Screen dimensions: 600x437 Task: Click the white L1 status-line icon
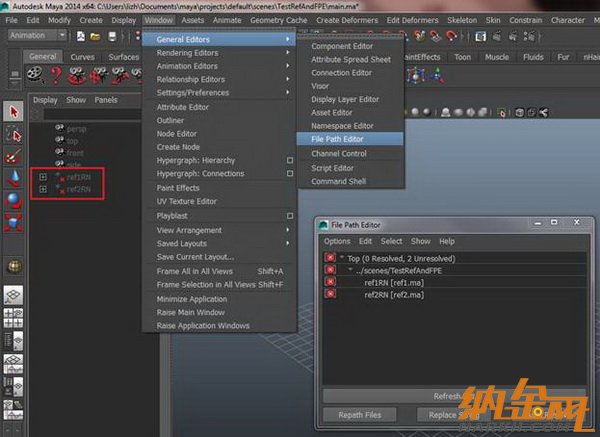coord(480,36)
